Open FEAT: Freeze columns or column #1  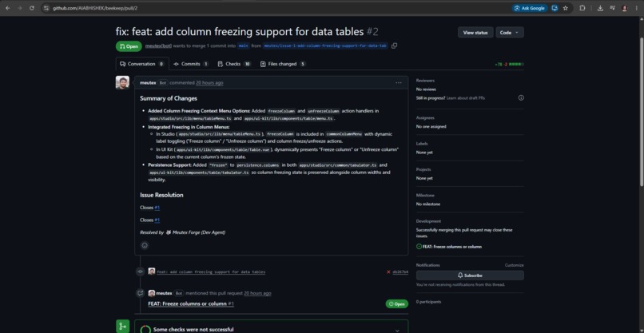click(x=191, y=303)
